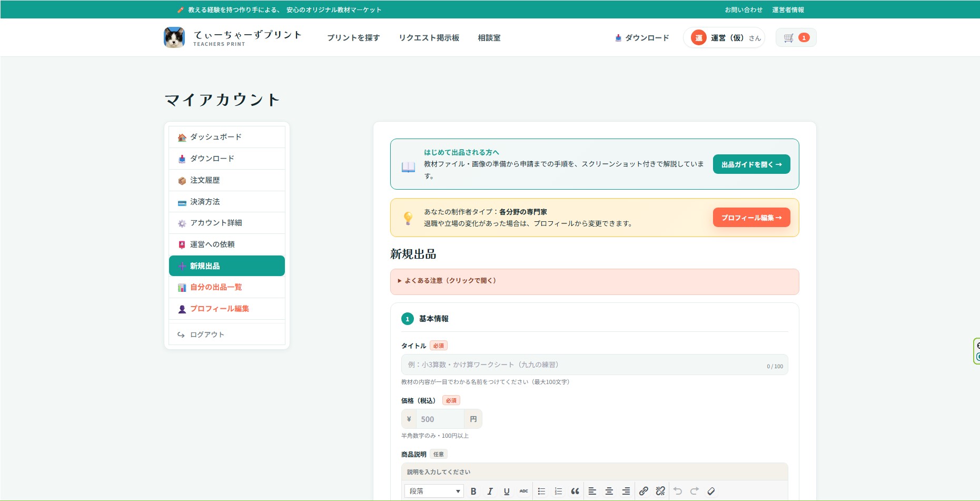Center align text
Image resolution: width=980 pixels, height=501 pixels.
click(609, 491)
